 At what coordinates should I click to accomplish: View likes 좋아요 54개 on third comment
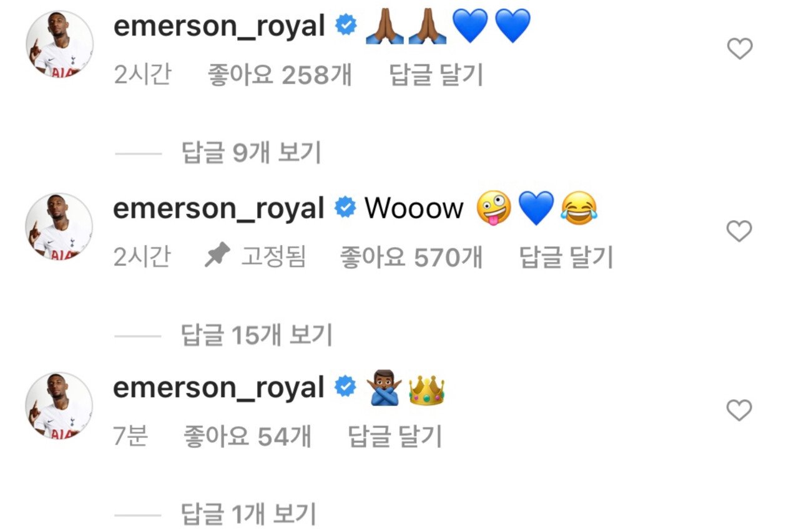[x=247, y=436]
